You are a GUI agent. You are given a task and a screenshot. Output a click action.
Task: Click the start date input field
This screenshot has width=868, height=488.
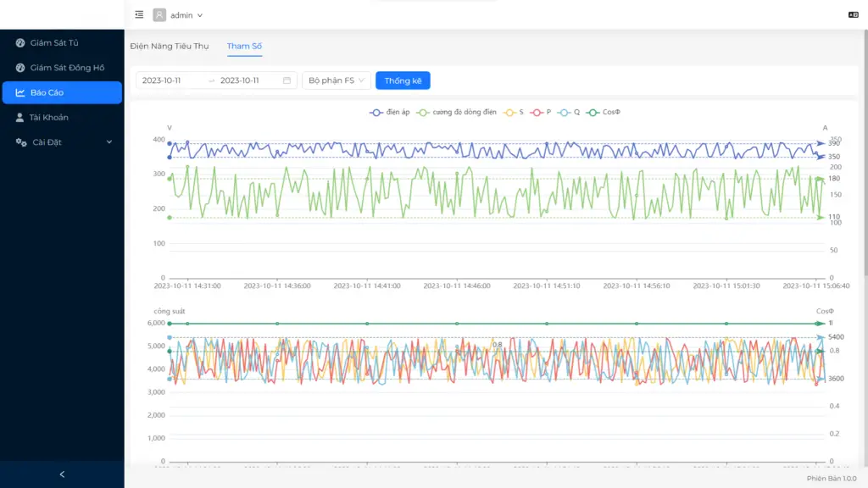pyautogui.click(x=170, y=80)
